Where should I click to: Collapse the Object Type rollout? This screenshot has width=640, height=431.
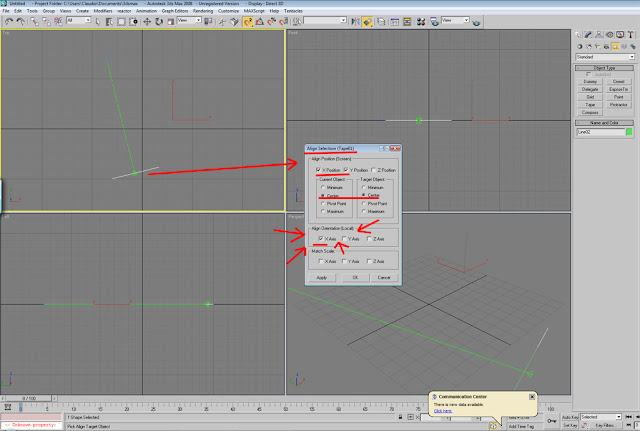point(604,68)
